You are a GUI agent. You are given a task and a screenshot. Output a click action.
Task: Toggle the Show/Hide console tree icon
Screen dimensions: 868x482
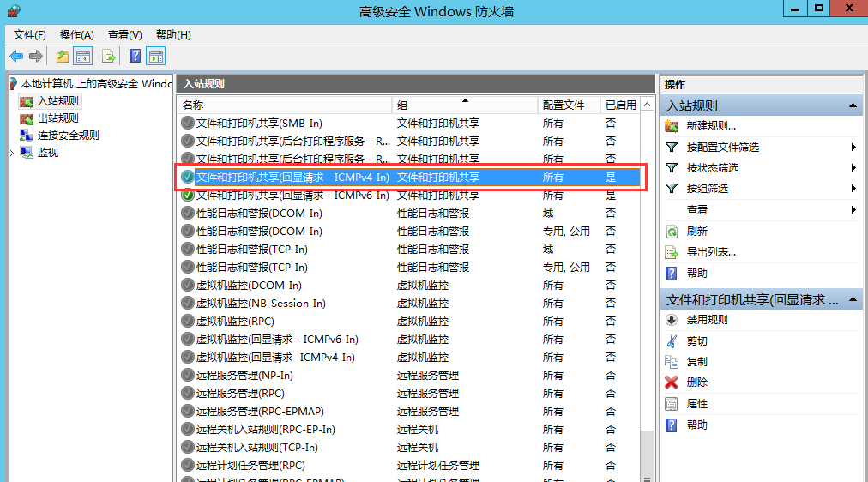(x=83, y=57)
